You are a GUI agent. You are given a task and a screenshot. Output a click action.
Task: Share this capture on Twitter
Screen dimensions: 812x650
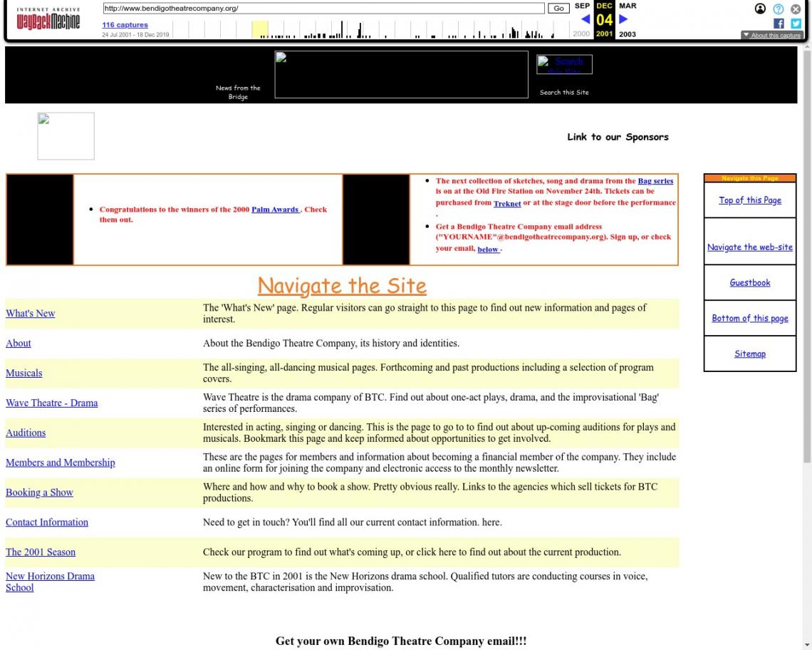click(796, 24)
